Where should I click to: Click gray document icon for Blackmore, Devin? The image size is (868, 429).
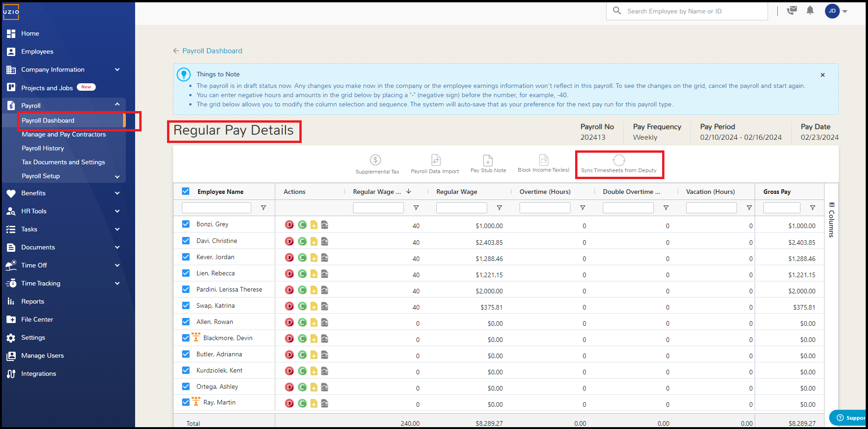pyautogui.click(x=325, y=339)
